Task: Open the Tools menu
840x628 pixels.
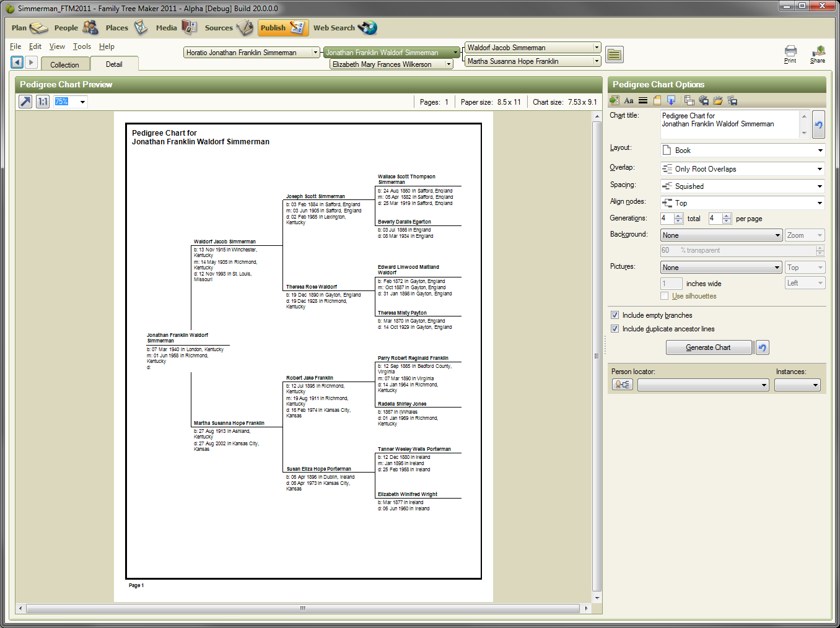Action: 82,46
